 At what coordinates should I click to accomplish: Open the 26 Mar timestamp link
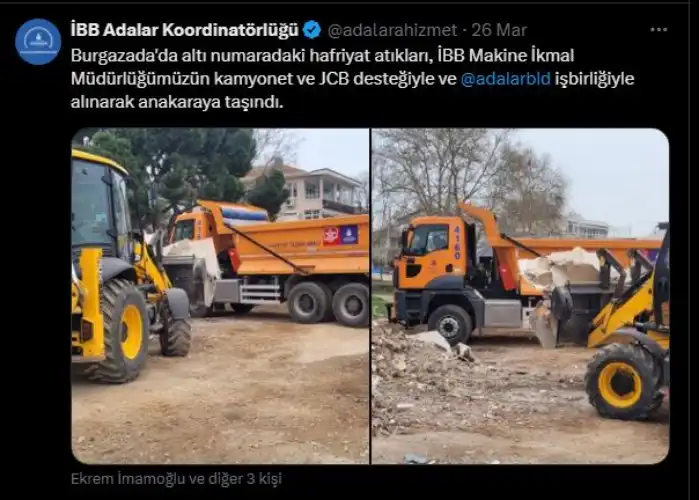point(499,30)
